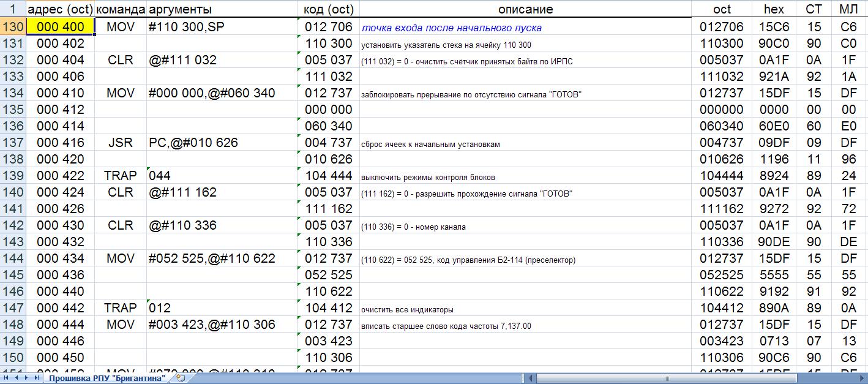Select the TRAP command in row 139

[121, 176]
